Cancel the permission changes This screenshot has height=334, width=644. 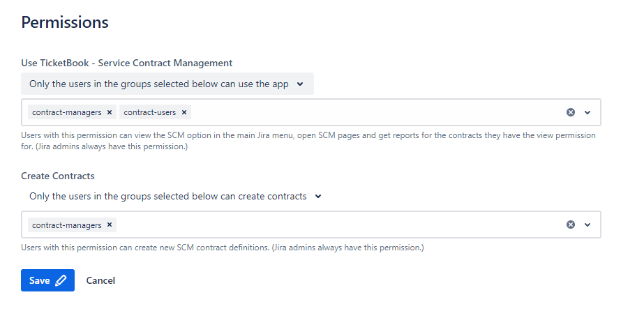tap(100, 280)
